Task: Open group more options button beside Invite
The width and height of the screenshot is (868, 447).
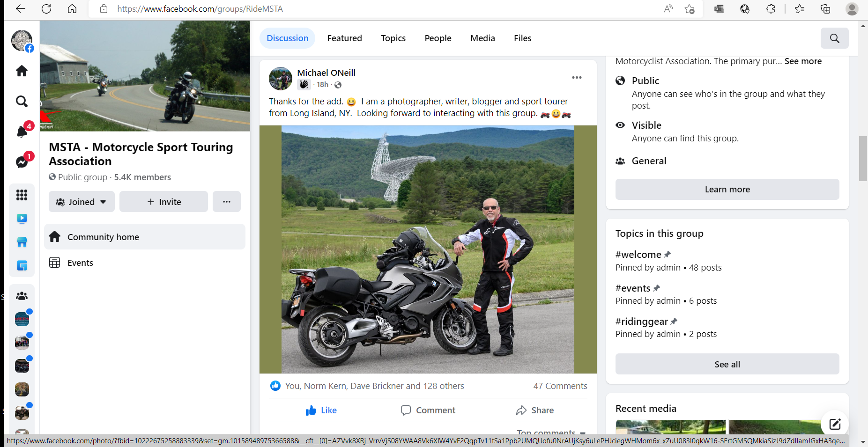Action: 227,202
